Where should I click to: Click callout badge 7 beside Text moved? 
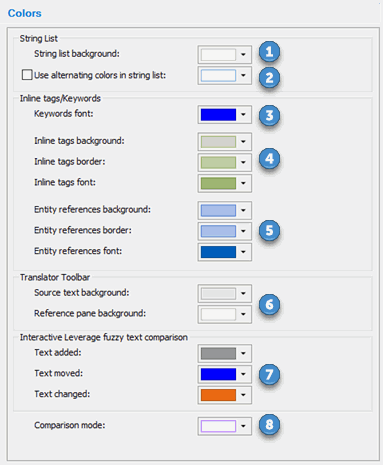point(269,374)
